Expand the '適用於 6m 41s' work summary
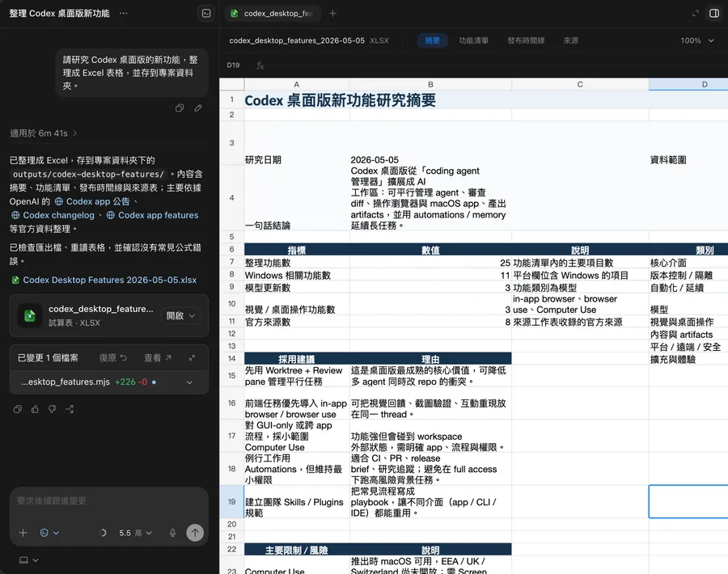 (43, 133)
